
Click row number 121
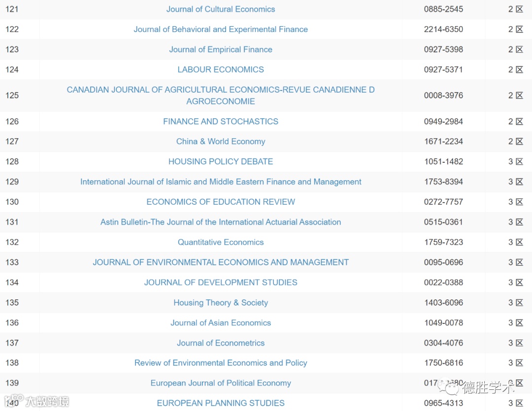[x=12, y=9]
